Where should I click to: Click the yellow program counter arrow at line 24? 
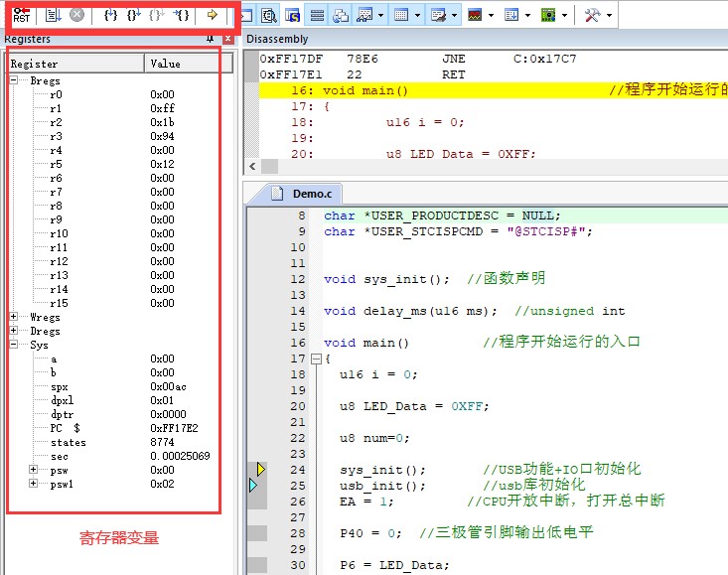[x=261, y=470]
